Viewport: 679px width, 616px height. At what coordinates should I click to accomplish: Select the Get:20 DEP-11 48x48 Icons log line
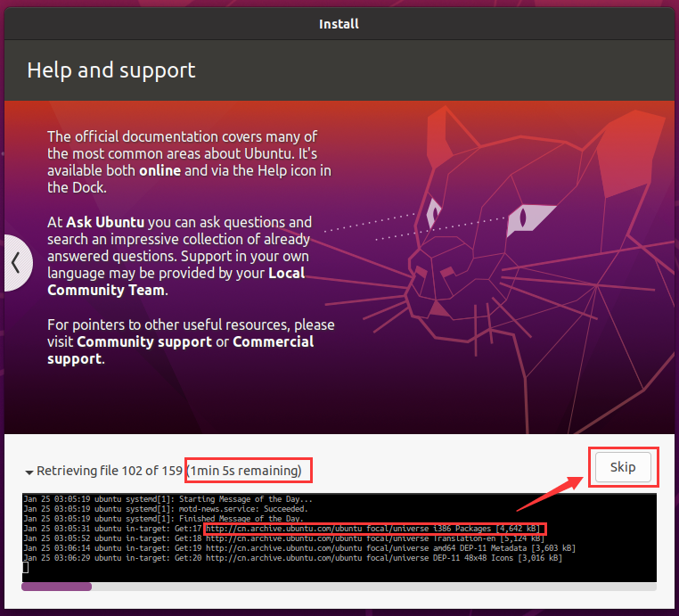pos(293,558)
